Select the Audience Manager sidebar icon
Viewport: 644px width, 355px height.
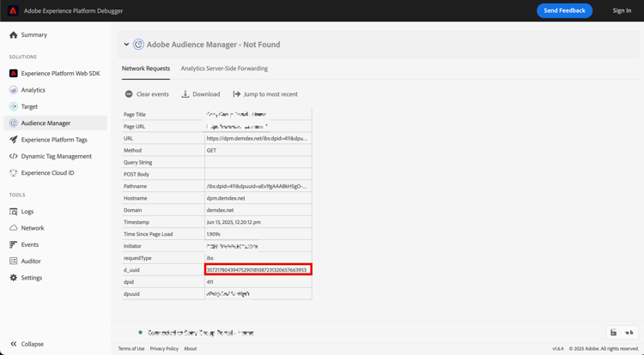coord(14,123)
